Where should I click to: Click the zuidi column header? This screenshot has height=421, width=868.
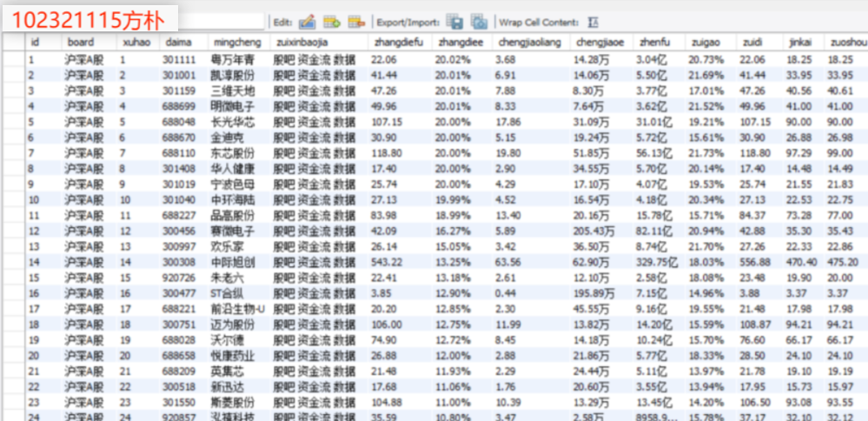tap(759, 42)
